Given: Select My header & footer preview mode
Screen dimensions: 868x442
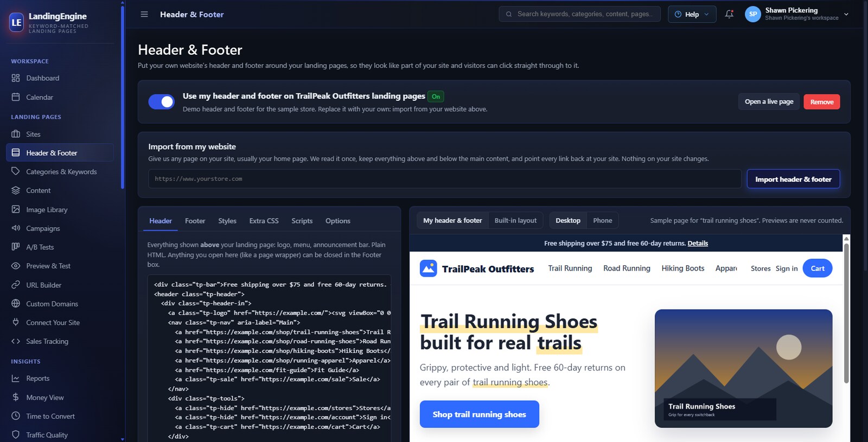Looking at the screenshot, I should coord(452,221).
